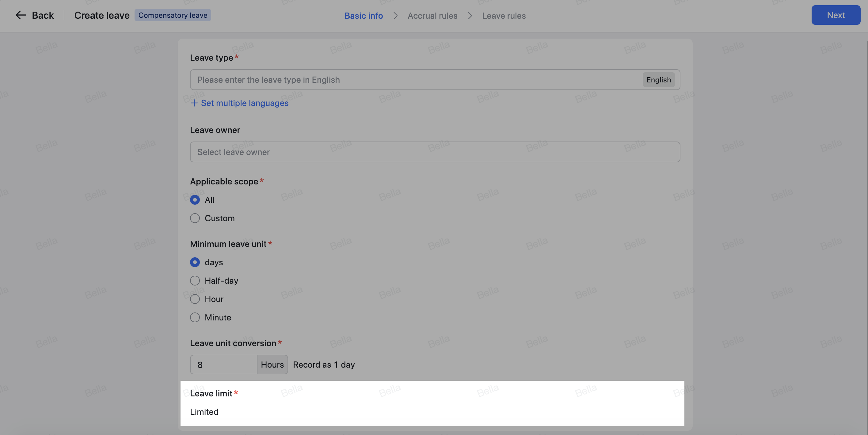Switch to the Leave rules step
Screen dimensions: 868x435
[x=504, y=16]
